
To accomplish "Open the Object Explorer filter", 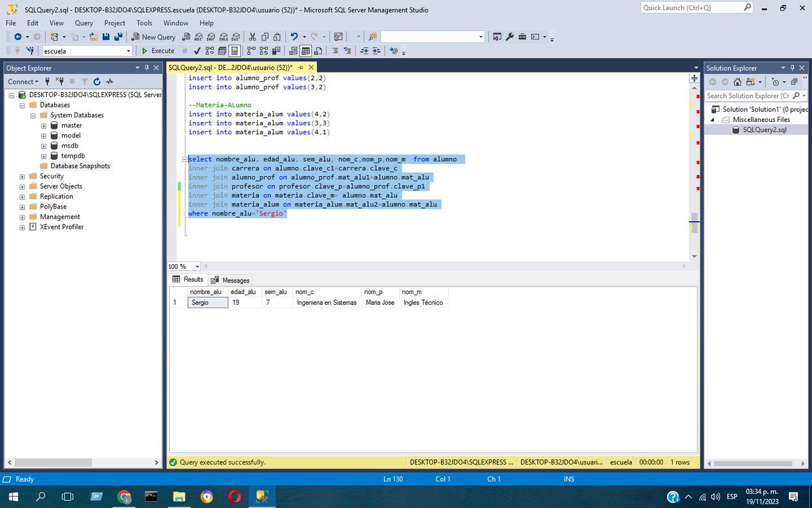I will (x=84, y=81).
